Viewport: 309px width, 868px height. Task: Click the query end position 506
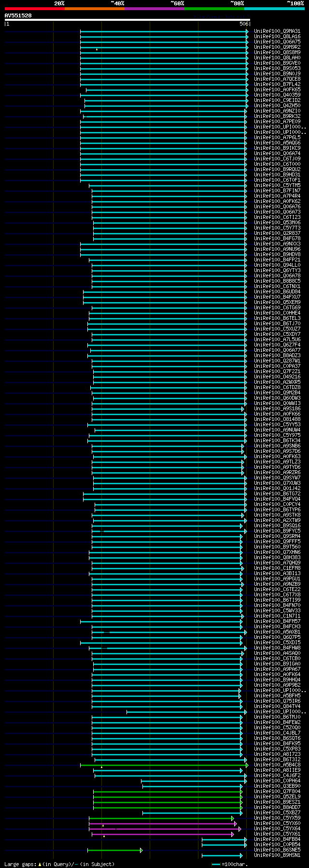243,24
